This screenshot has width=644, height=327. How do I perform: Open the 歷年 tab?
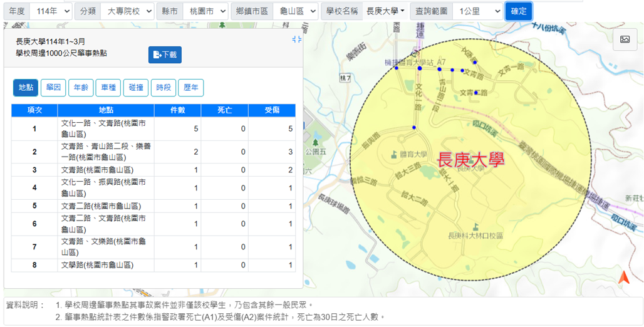click(x=190, y=88)
